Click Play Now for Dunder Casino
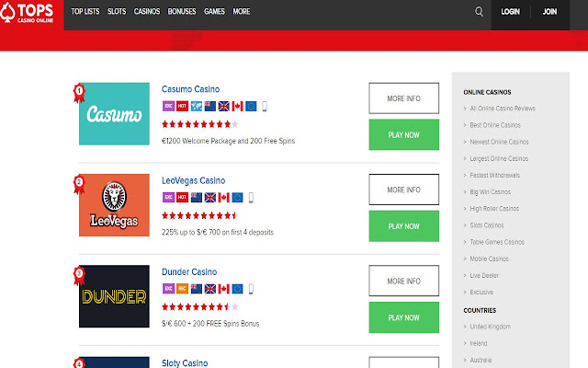The height and width of the screenshot is (368, 588). [x=404, y=317]
